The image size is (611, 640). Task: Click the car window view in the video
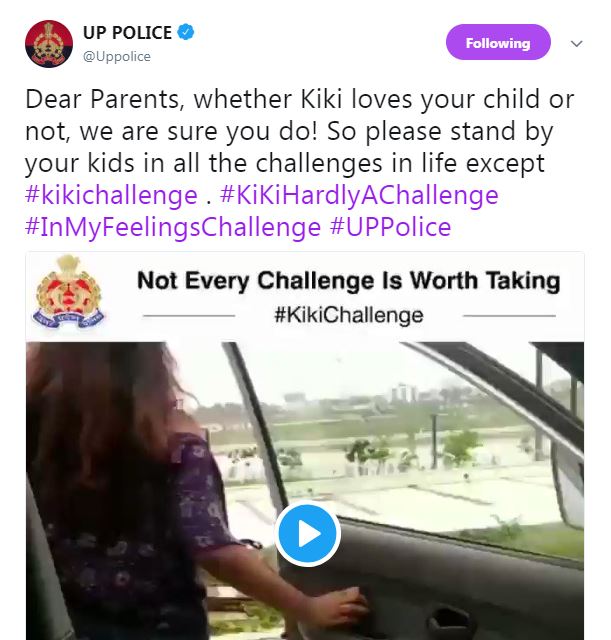click(x=400, y=440)
